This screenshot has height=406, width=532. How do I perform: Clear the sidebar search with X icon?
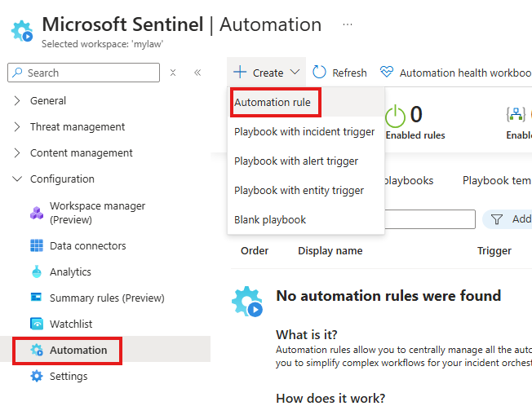point(173,73)
